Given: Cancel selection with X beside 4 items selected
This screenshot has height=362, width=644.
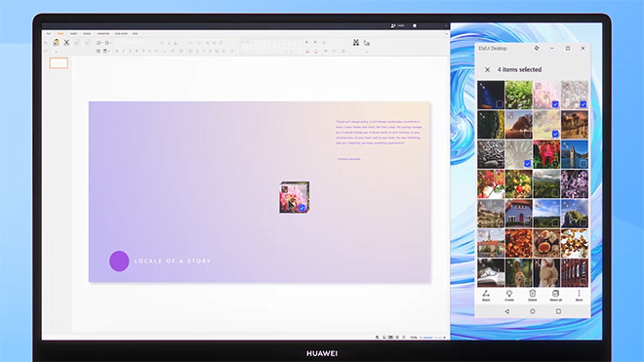Looking at the screenshot, I should coord(487,70).
